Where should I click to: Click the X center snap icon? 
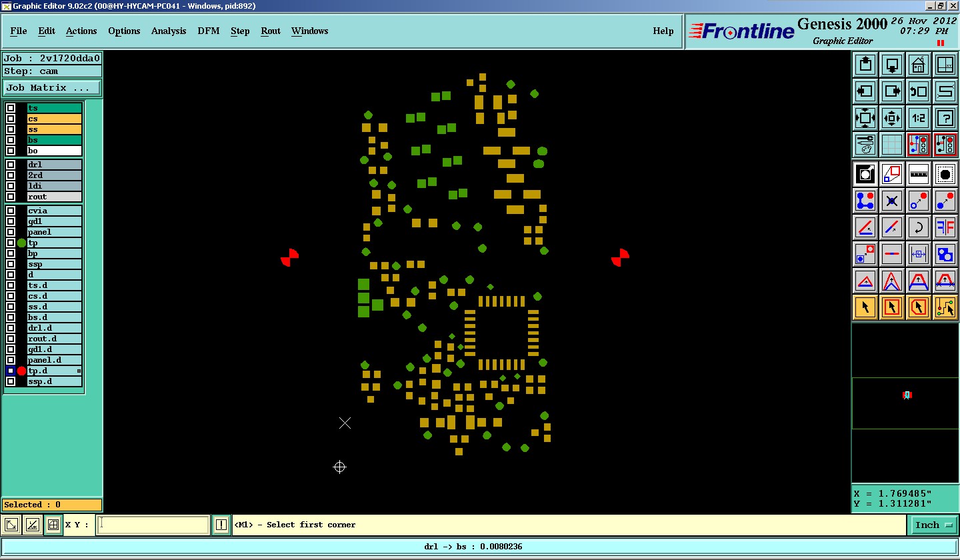[892, 201]
